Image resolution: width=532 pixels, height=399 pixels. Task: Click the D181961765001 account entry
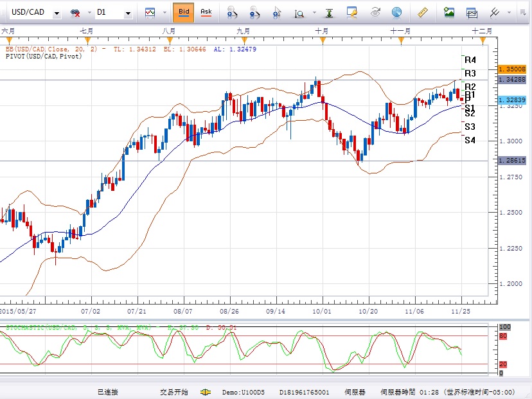pyautogui.click(x=304, y=392)
